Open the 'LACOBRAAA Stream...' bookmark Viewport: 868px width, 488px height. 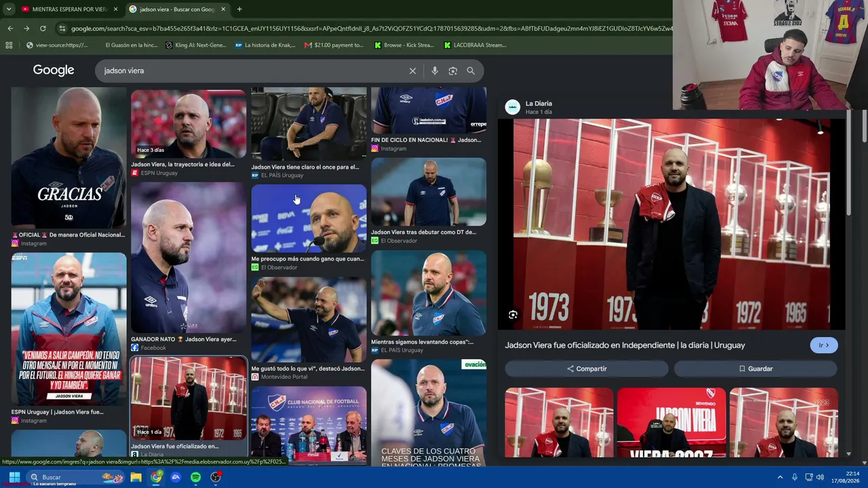[x=475, y=45]
